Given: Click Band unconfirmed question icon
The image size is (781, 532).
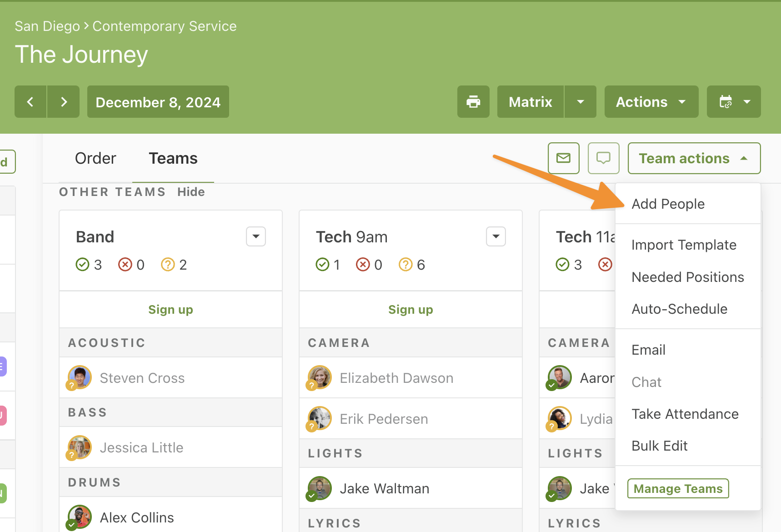Looking at the screenshot, I should pos(168,265).
